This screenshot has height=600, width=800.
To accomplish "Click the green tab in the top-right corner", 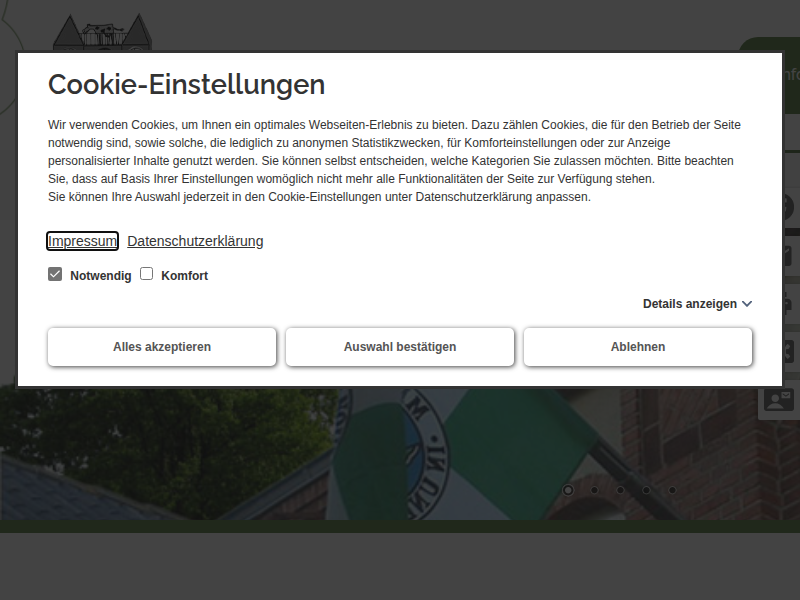I will click(775, 44).
